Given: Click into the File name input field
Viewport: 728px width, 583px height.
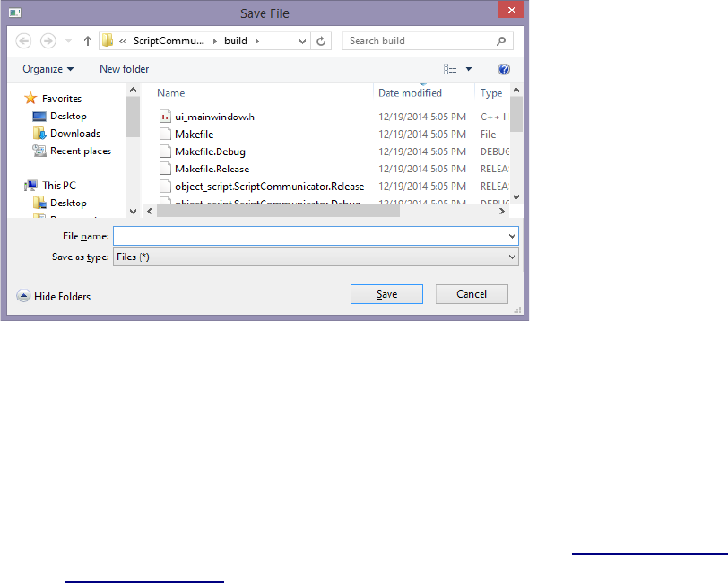Looking at the screenshot, I should pos(310,236).
